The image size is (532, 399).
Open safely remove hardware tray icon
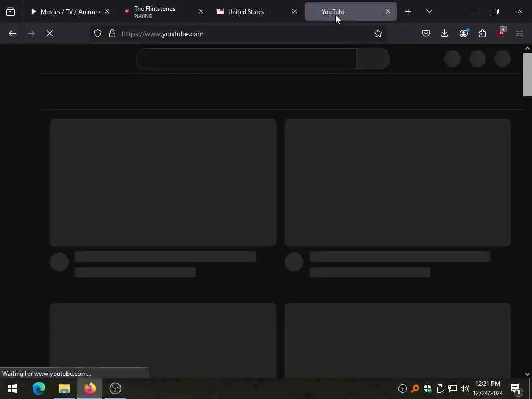coord(440,389)
